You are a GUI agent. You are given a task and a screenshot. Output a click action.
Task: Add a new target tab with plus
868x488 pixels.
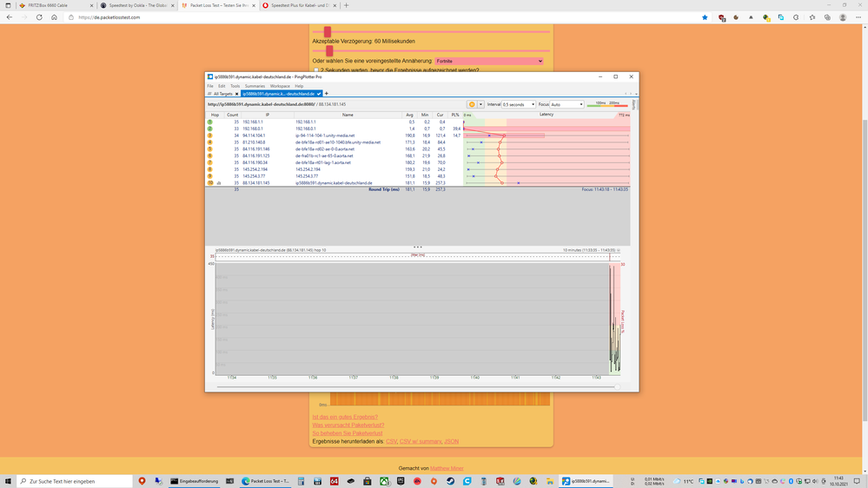coord(327,94)
